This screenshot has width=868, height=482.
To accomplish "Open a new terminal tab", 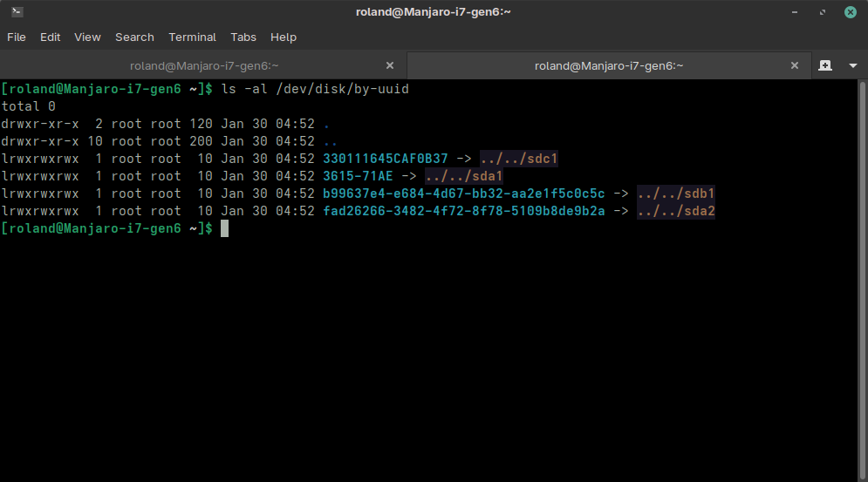I will point(825,65).
